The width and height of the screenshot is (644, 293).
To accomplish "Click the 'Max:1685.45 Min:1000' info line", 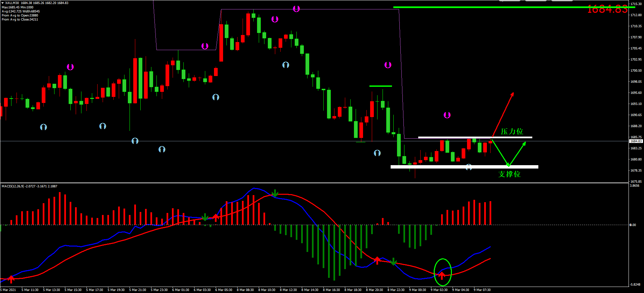I will 17,7.
